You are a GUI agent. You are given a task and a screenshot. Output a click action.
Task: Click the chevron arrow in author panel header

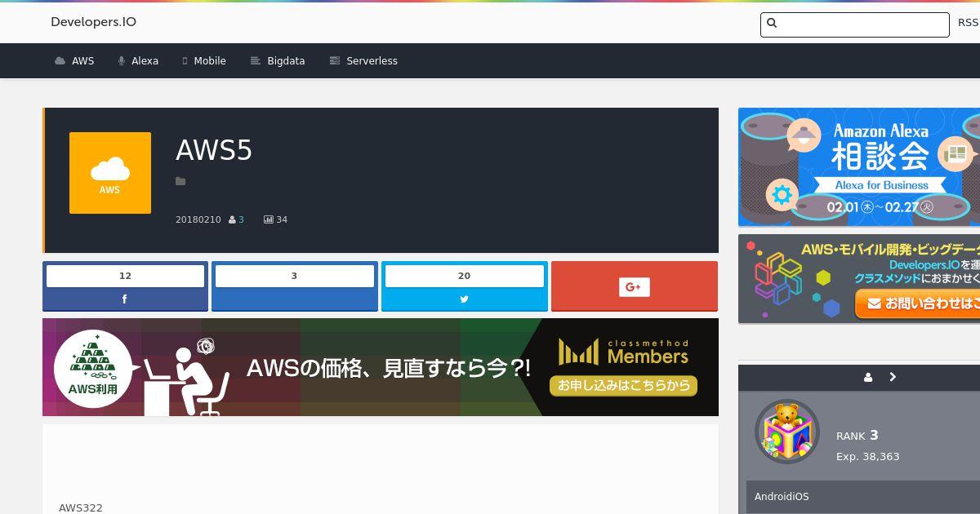(x=893, y=377)
